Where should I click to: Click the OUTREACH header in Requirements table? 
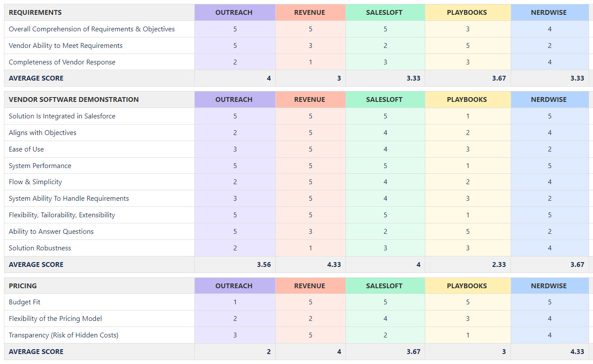235,13
